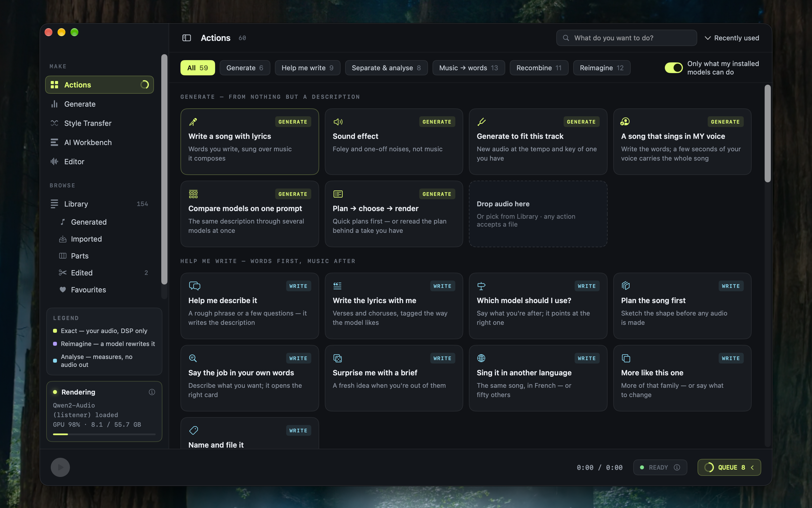812x508 pixels.
Task: Click the dice icon on Surprise me card
Action: [x=337, y=358]
